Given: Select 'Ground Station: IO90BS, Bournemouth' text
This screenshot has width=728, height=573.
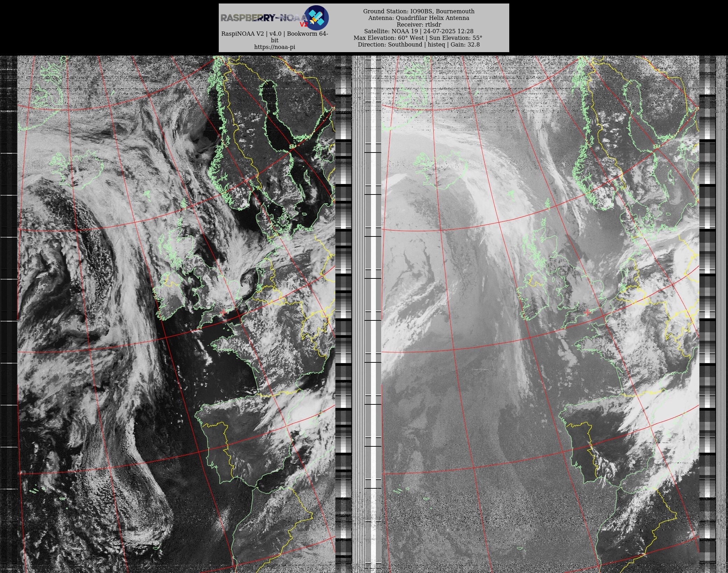Looking at the screenshot, I should (419, 11).
